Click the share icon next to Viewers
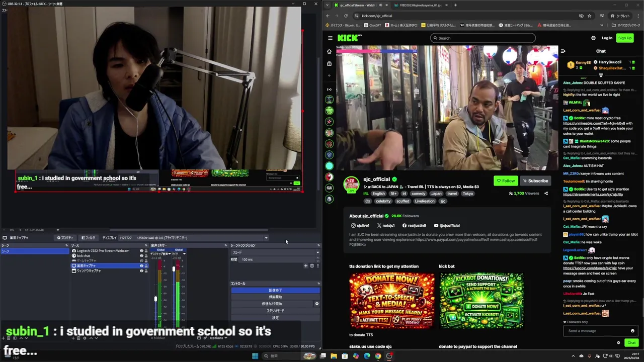 click(546, 193)
